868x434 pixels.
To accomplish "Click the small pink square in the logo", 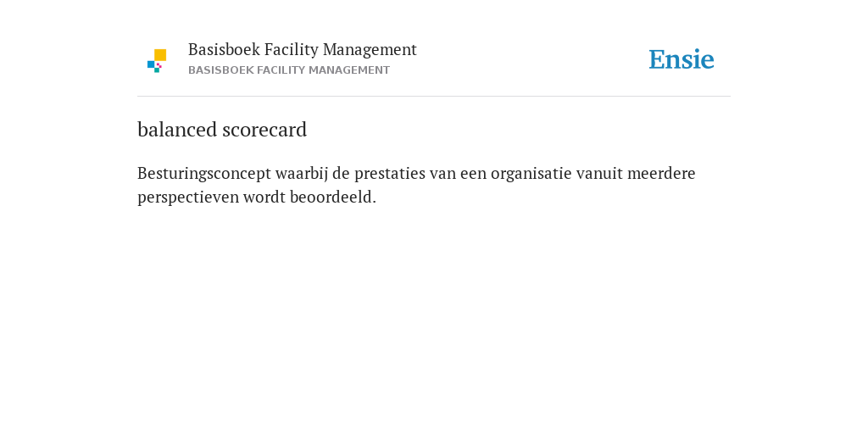I will tap(159, 65).
